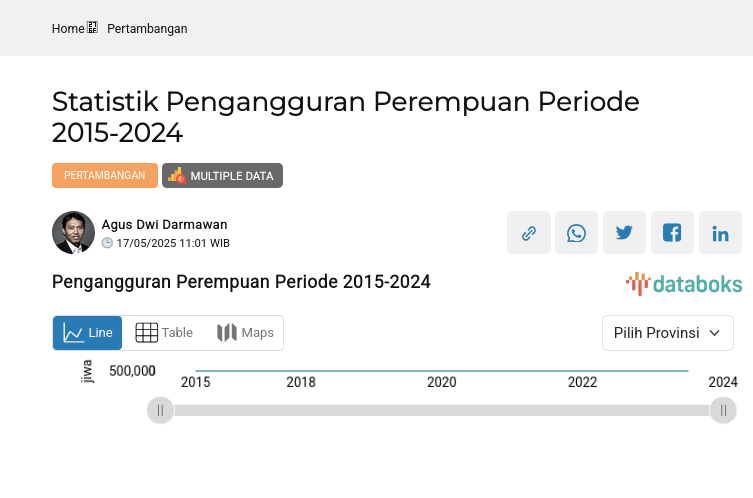This screenshot has height=498, width=753.
Task: Click the right handle of the year range slider
Action: tap(723, 410)
